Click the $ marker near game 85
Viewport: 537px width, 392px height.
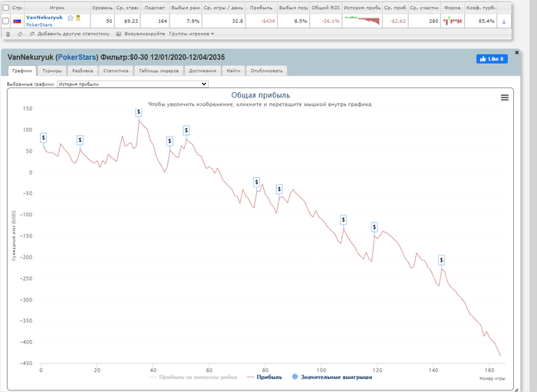279,189
